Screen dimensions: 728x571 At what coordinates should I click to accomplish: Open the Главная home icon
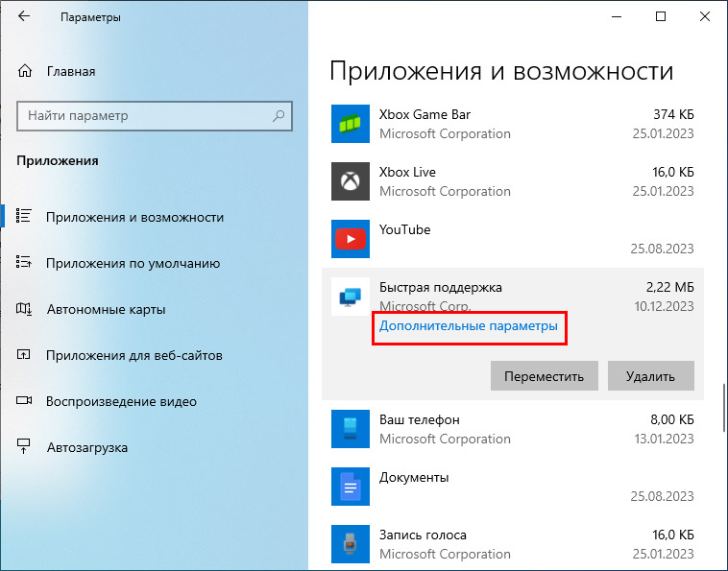point(25,71)
